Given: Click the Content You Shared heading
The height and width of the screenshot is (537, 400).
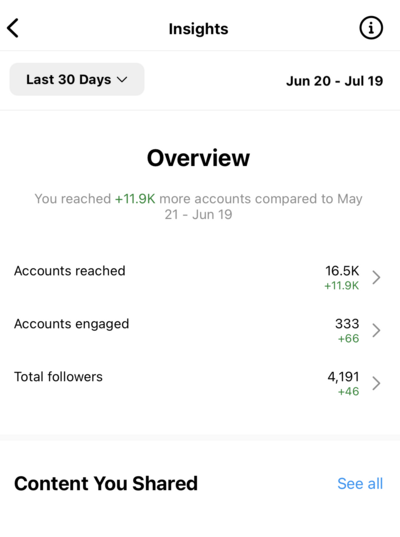Looking at the screenshot, I should [106, 483].
